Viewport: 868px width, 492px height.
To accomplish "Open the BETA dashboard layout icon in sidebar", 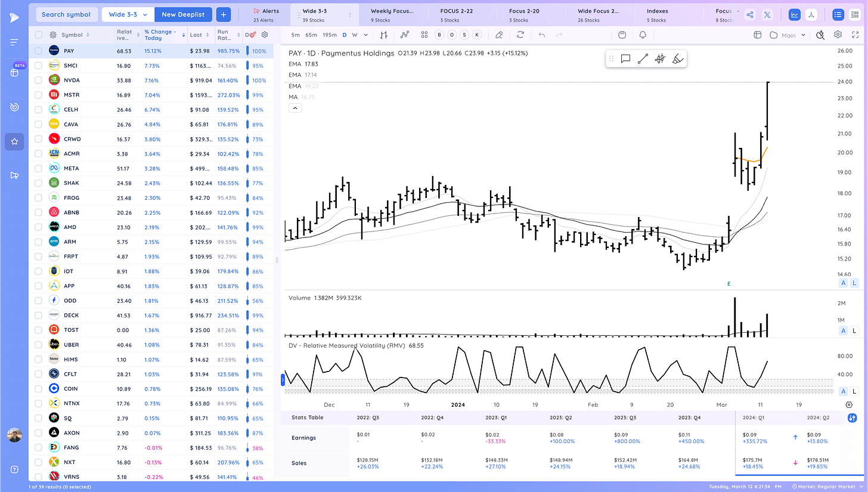I will coord(14,73).
